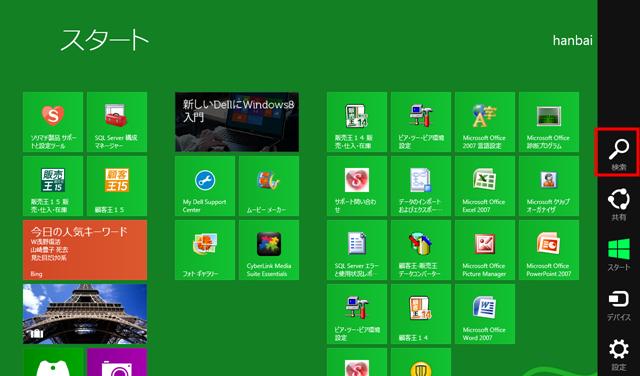Launch Microsoft Office Excel 2007 tile
The width and height of the screenshot is (640, 376).
pyautogui.click(x=485, y=186)
